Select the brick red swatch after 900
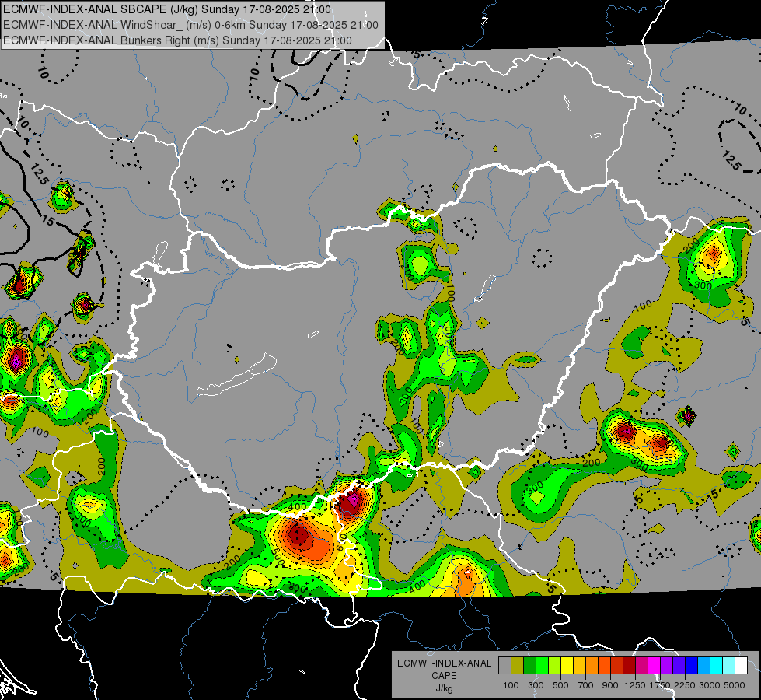 coord(617,665)
